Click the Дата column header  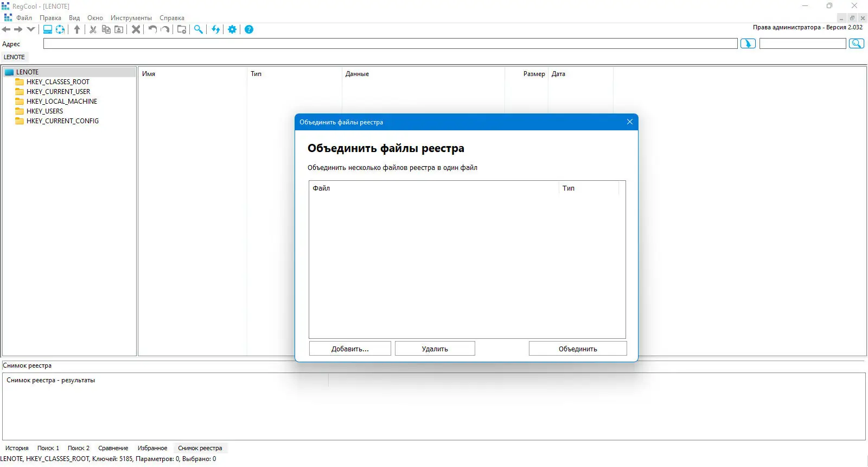[580, 74]
